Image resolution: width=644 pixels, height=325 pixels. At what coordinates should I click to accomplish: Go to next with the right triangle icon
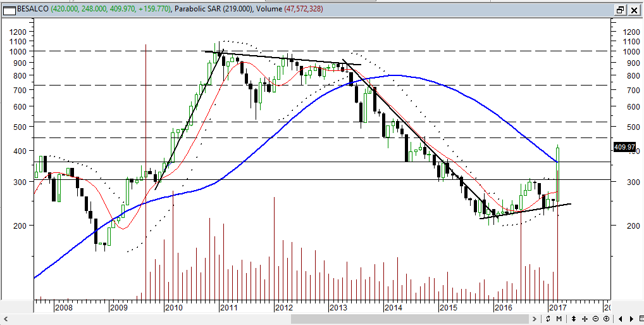click(631, 319)
